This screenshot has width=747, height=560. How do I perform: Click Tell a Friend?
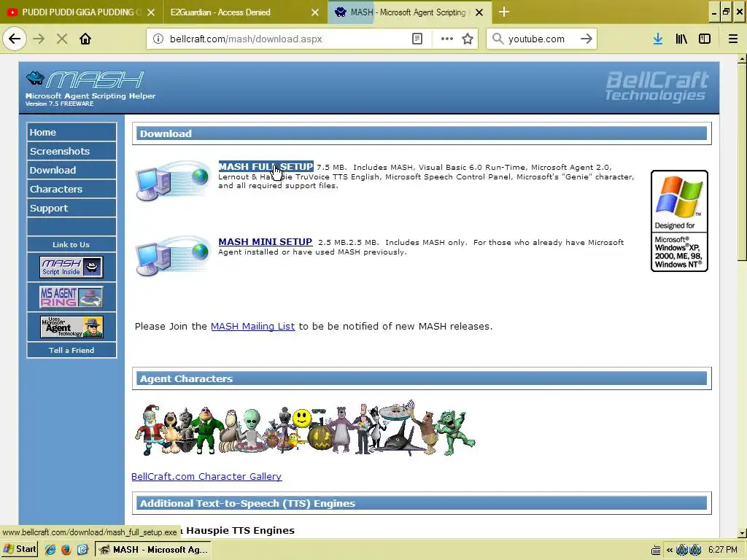(x=71, y=350)
